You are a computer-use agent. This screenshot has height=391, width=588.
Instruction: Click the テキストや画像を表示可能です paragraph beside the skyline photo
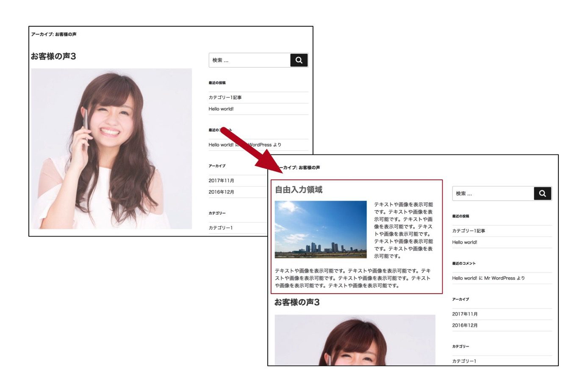click(x=403, y=230)
